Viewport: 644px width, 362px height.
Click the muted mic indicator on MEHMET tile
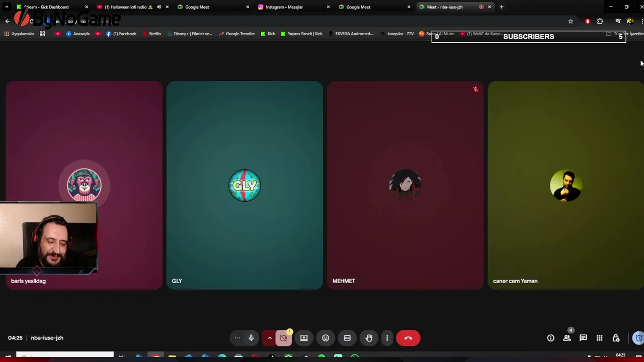[475, 89]
